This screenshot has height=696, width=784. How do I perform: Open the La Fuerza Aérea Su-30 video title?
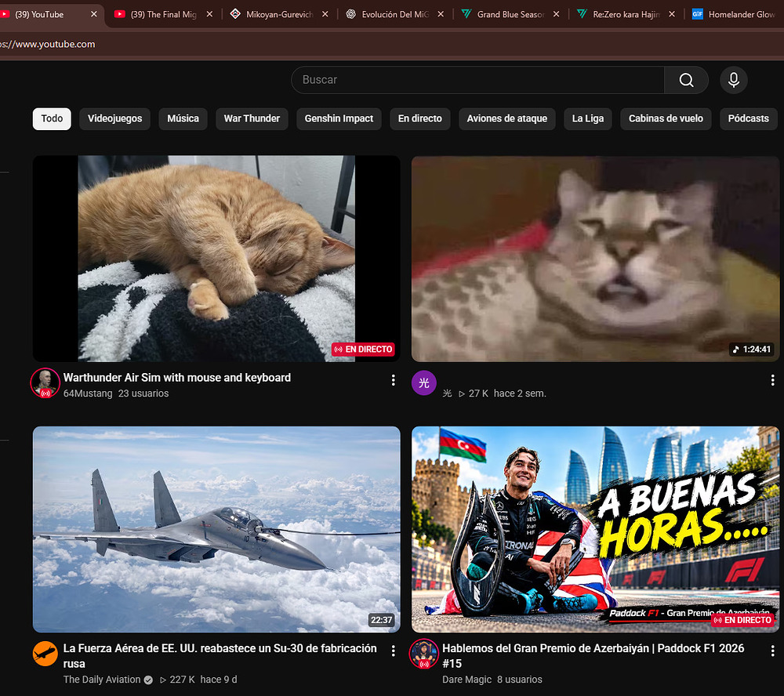(220, 656)
